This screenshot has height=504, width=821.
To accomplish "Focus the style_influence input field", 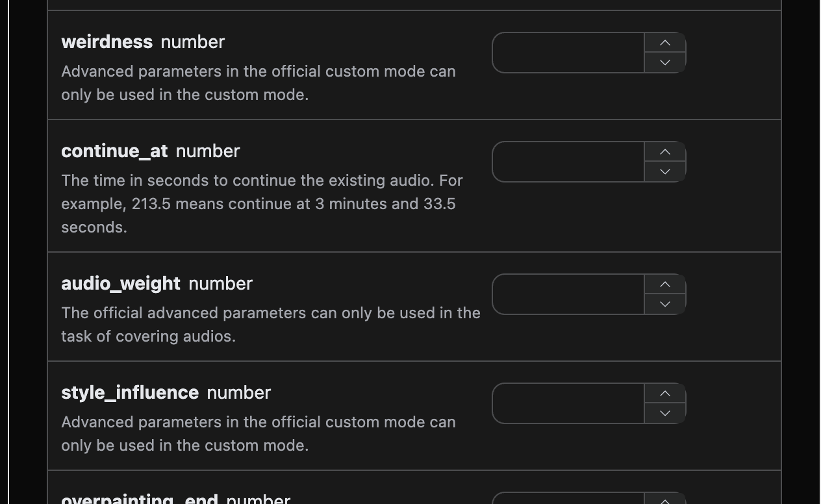I will coord(568,403).
